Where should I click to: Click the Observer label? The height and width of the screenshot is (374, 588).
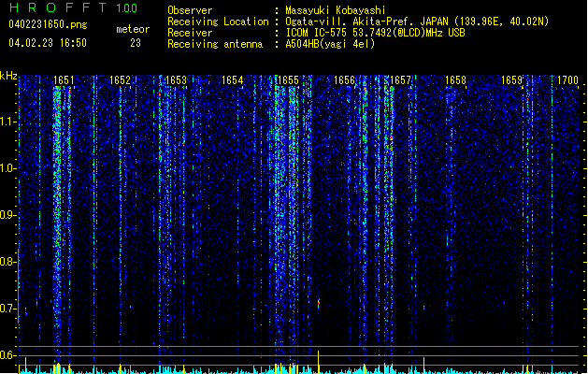190,10
